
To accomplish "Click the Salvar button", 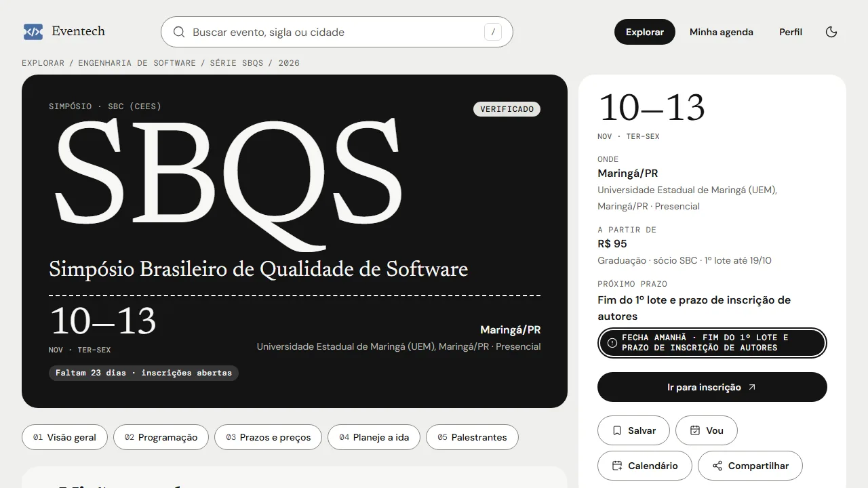I will click(x=633, y=430).
